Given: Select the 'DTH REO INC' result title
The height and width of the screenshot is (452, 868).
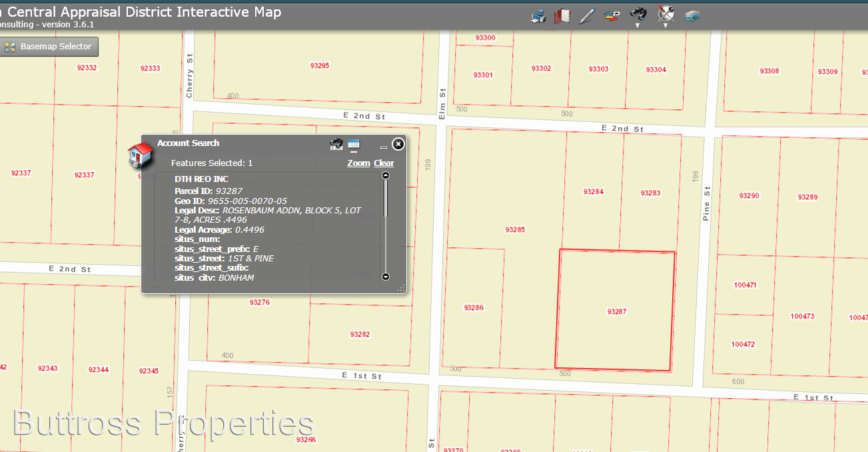Looking at the screenshot, I should click(x=201, y=179).
